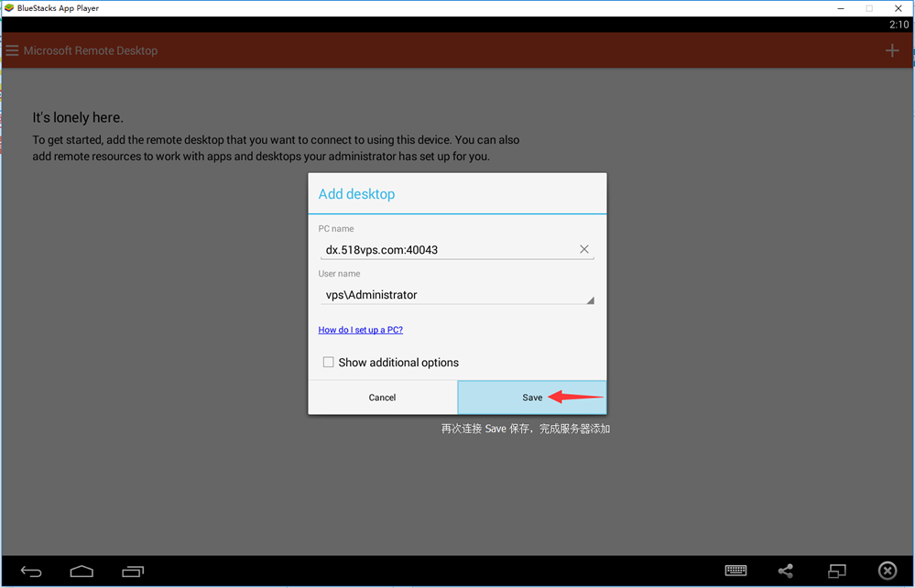
Task: Click the PC name label
Action: click(335, 229)
